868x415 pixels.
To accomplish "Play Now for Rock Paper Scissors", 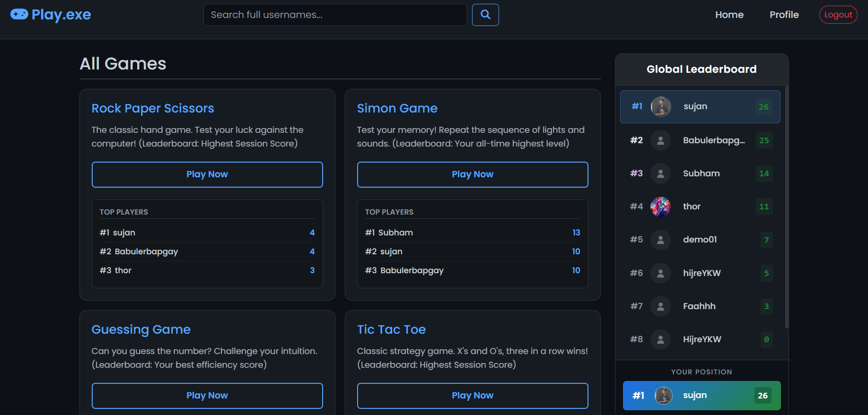I will tap(207, 174).
